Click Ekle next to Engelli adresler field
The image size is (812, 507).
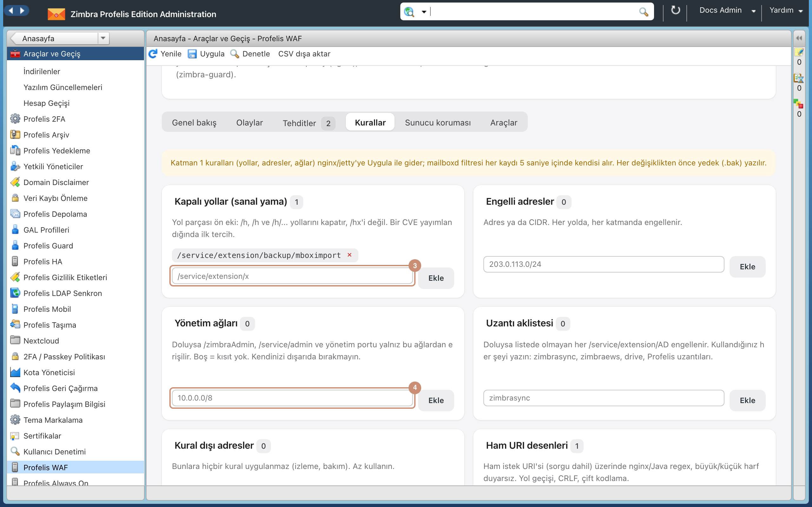point(747,266)
